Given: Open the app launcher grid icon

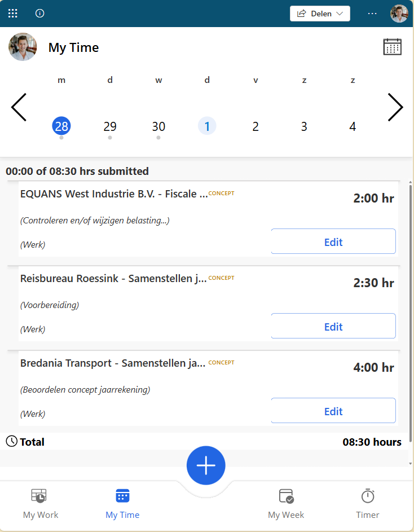Looking at the screenshot, I should (x=12, y=14).
